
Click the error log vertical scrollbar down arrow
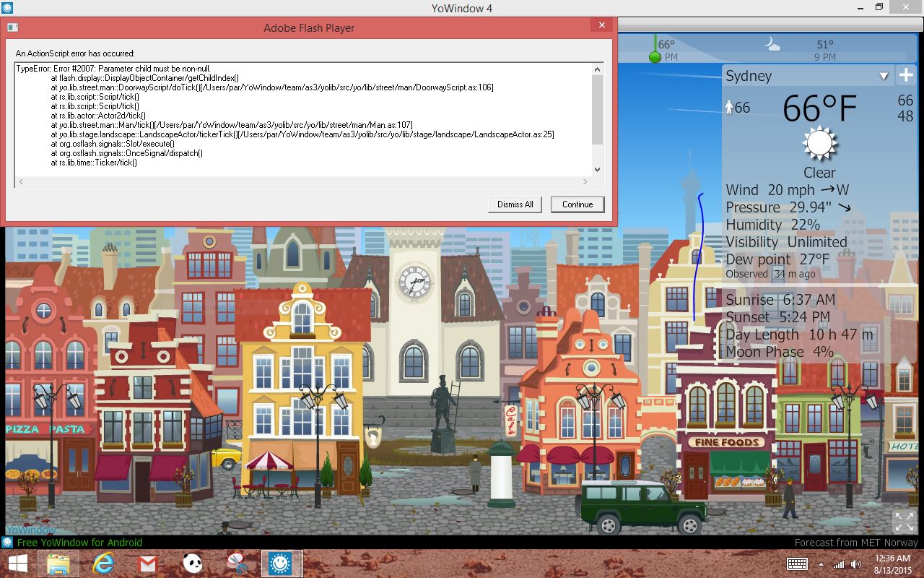click(597, 170)
